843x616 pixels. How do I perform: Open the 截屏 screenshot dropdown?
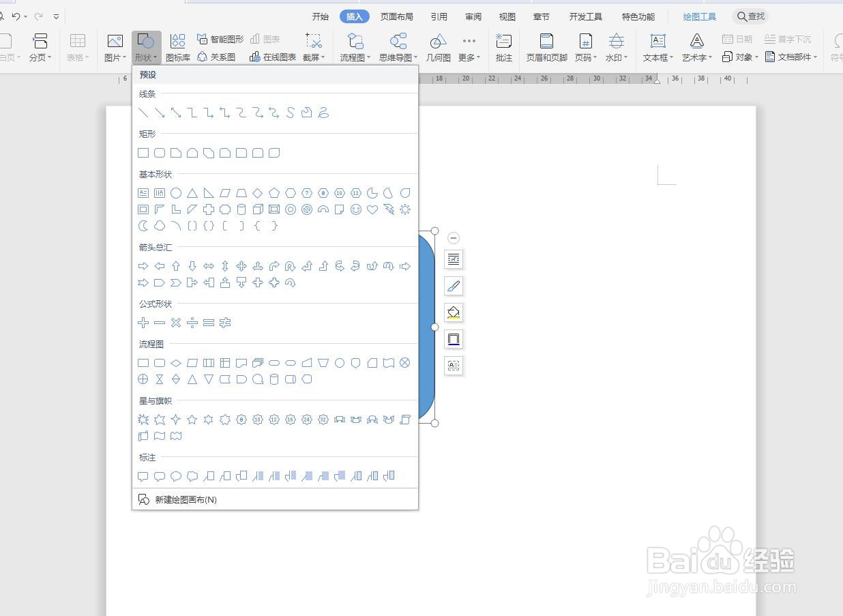[314, 48]
